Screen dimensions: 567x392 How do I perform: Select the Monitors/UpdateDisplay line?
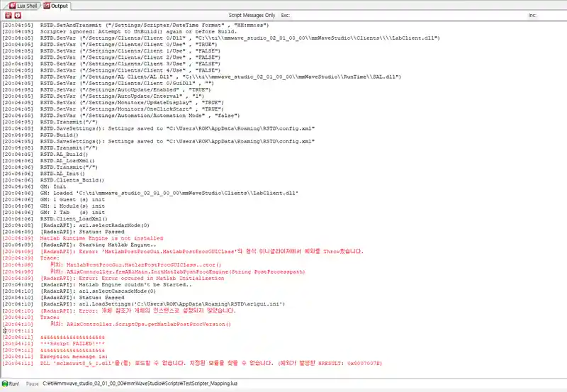[113, 103]
